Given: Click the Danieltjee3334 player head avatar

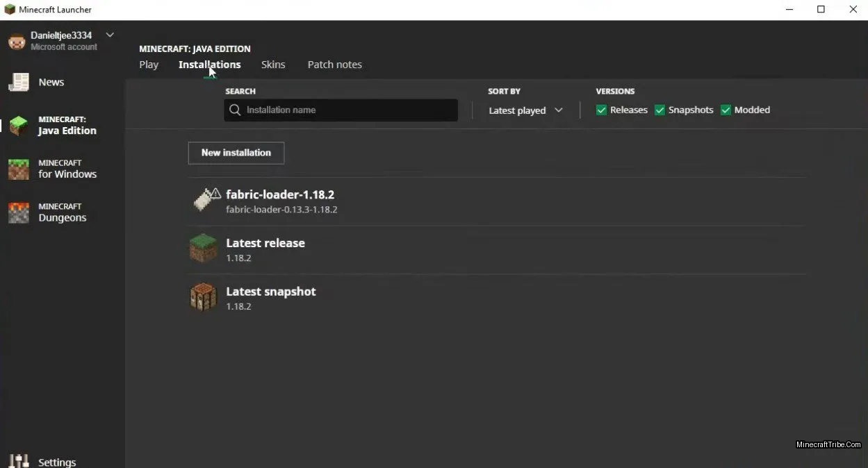Looking at the screenshot, I should coord(17,41).
